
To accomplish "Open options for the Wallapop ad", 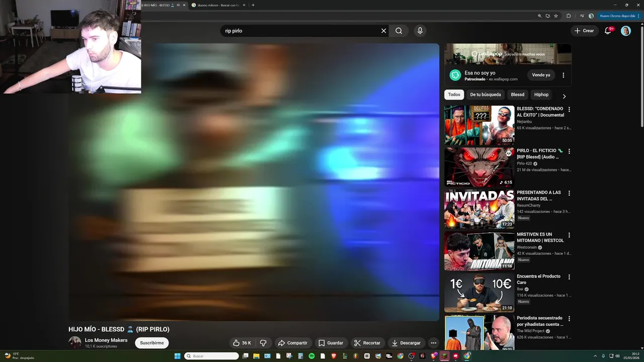I will (563, 75).
